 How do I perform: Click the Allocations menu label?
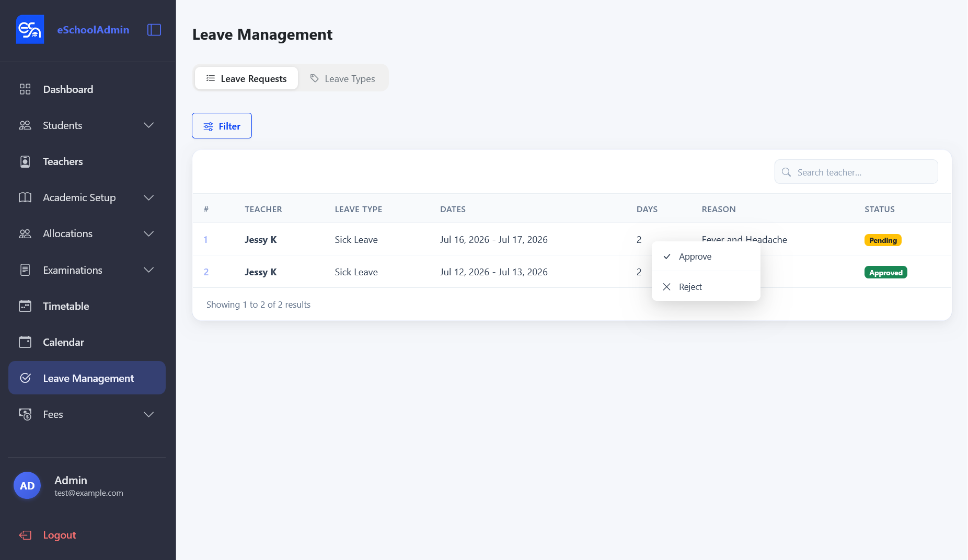pyautogui.click(x=68, y=234)
